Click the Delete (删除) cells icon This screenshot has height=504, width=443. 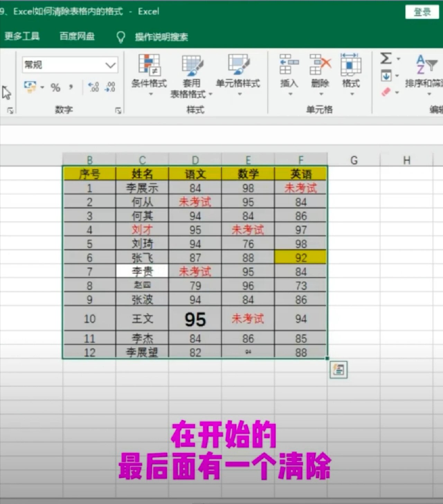tap(320, 64)
